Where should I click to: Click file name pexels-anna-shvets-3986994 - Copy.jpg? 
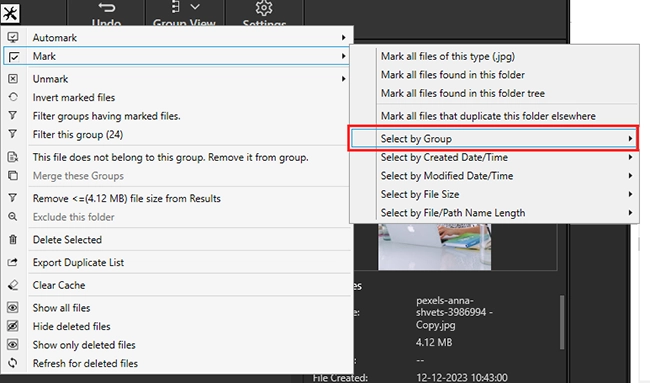[x=454, y=313]
